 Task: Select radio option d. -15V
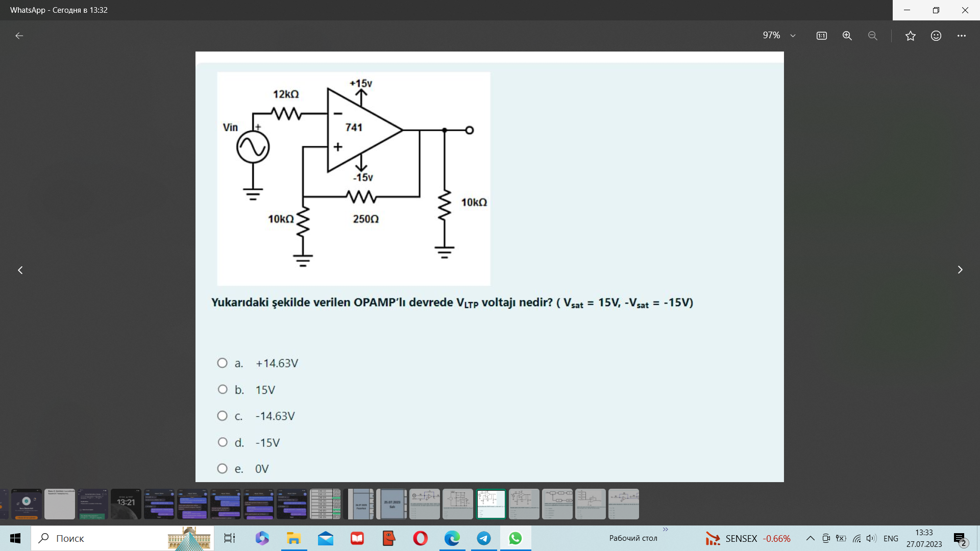[223, 442]
